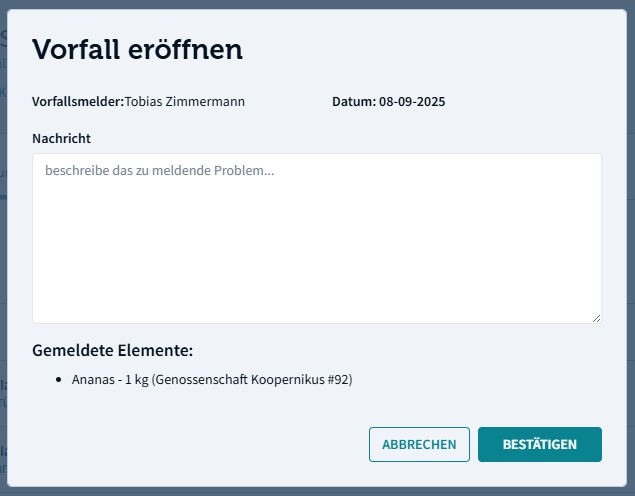Click the dimmed backdrop right of dialog
Viewport: 635px width, 496px height.
[x=630, y=250]
